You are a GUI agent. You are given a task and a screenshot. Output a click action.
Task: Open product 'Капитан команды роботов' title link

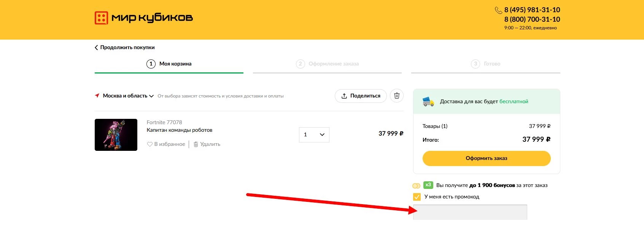(x=179, y=130)
